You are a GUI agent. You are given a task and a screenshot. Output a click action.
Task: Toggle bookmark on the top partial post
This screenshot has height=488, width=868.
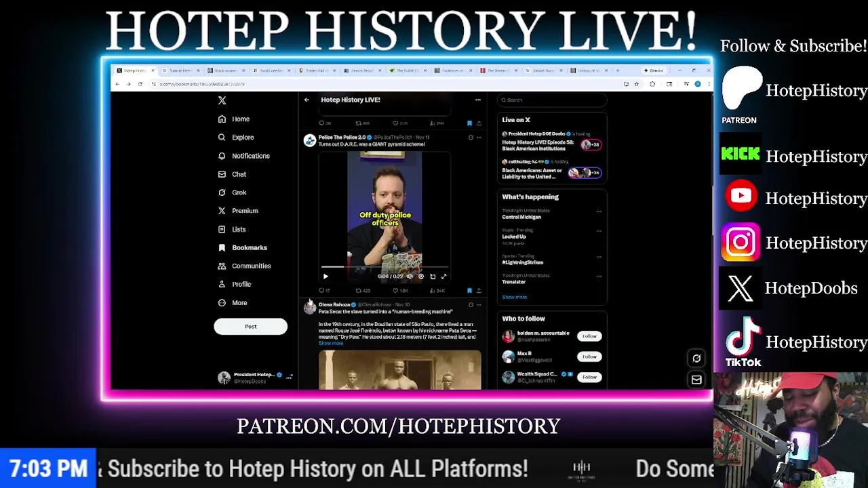469,123
